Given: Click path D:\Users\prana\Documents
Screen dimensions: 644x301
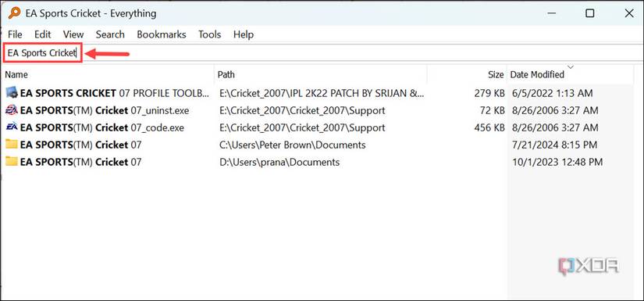Looking at the screenshot, I should tap(279, 163).
